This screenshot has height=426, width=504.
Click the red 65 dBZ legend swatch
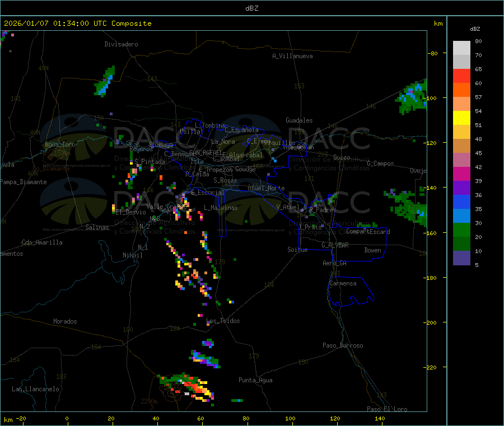[461, 76]
